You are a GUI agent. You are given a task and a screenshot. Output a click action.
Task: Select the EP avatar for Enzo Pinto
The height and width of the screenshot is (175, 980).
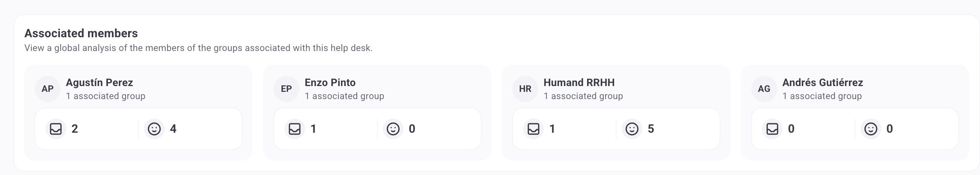tap(286, 89)
